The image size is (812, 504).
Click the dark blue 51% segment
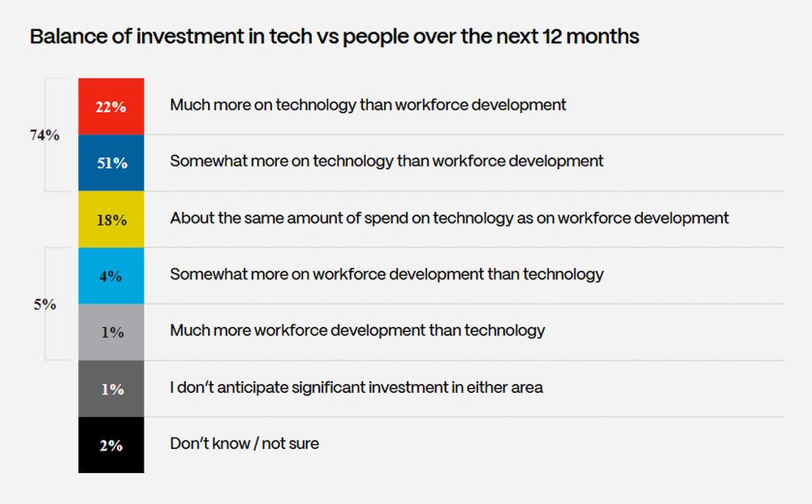(x=110, y=163)
